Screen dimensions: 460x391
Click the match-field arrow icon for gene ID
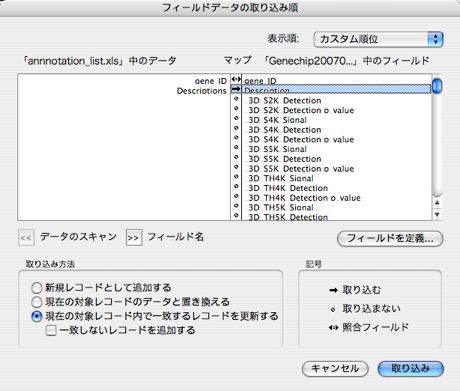(236, 79)
